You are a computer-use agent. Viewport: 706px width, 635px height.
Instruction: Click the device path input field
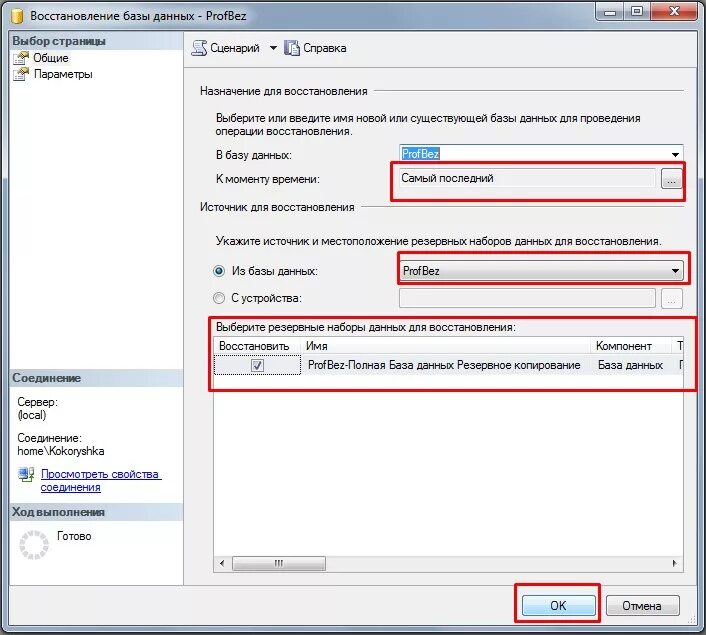coord(527,298)
